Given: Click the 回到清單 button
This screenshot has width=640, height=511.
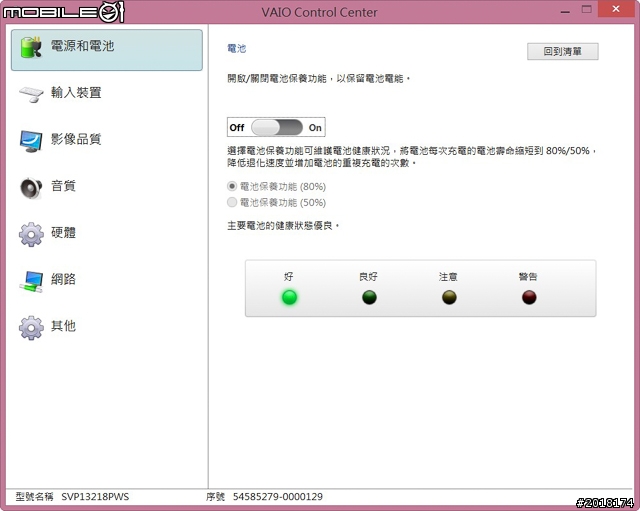Looking at the screenshot, I should [562, 51].
